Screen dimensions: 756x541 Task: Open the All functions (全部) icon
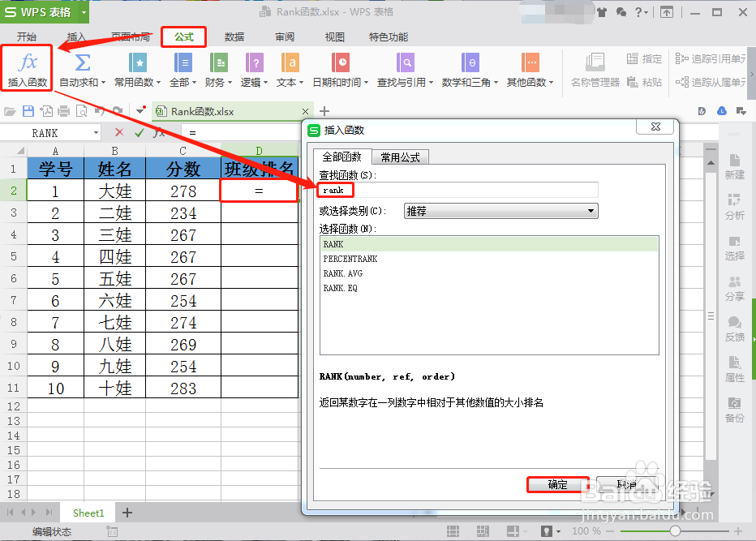click(183, 62)
